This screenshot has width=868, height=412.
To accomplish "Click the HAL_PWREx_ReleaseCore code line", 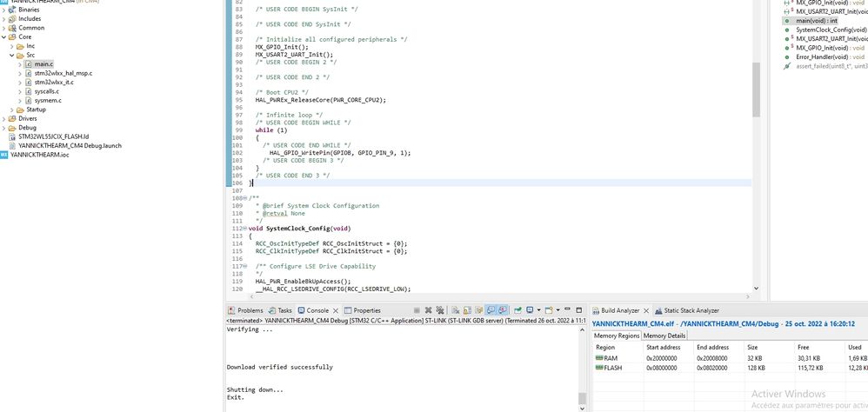I will (x=321, y=100).
